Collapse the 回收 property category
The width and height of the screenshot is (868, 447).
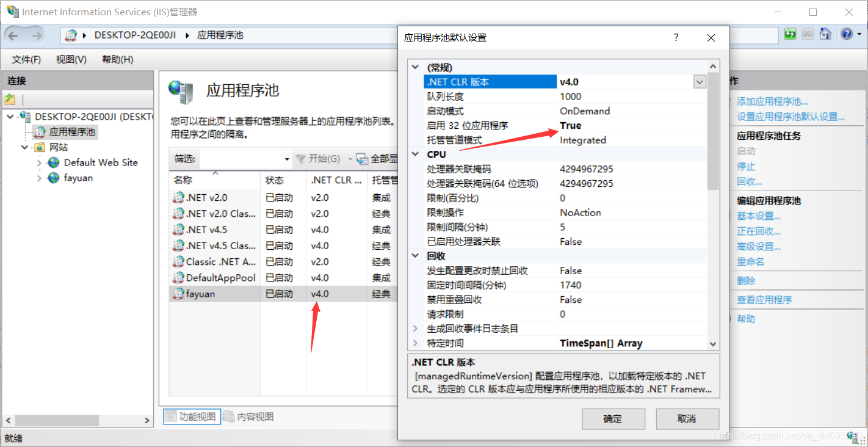point(416,256)
